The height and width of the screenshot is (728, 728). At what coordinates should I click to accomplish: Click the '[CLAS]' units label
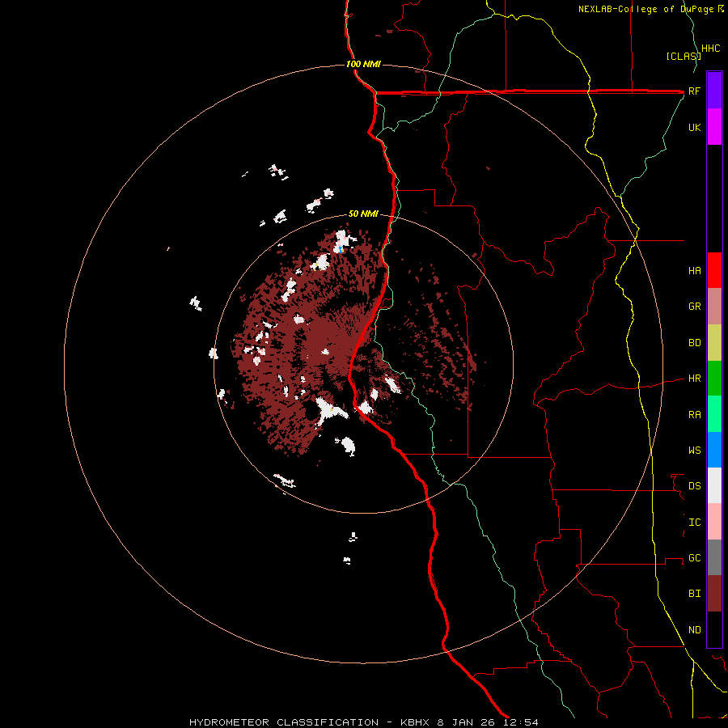pyautogui.click(x=684, y=56)
